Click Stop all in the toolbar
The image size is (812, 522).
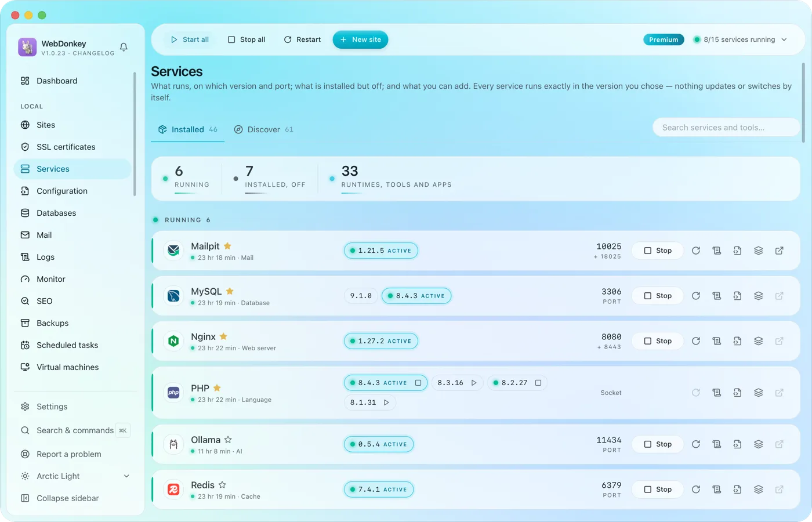click(246, 39)
